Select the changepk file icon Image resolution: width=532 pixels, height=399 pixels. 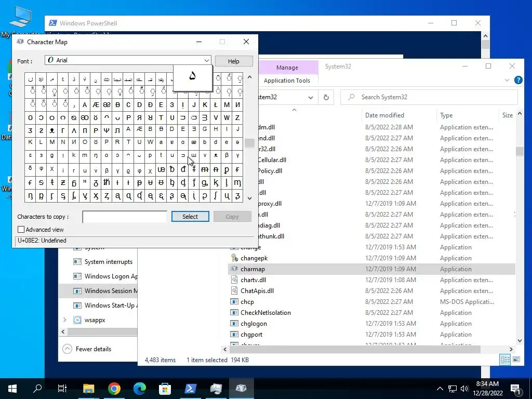[x=234, y=258]
